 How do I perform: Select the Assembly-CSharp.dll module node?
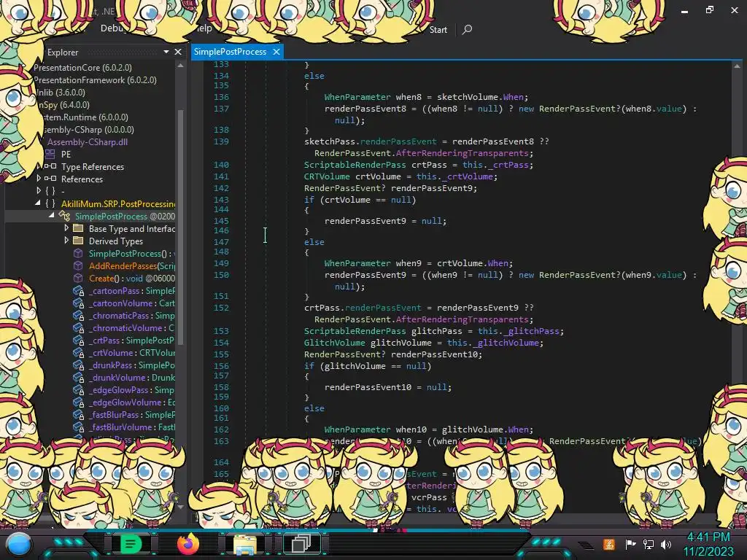point(88,141)
